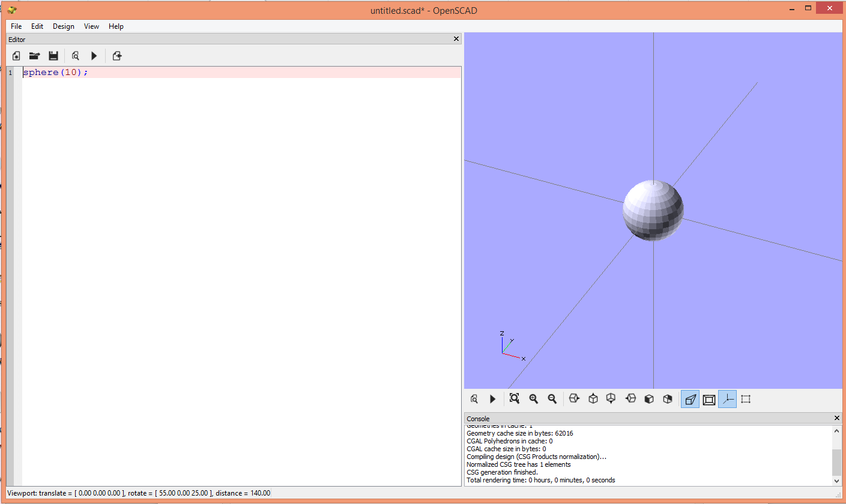The height and width of the screenshot is (504, 846).
Task: Zoom in on the 3D viewport
Action: pyautogui.click(x=534, y=398)
